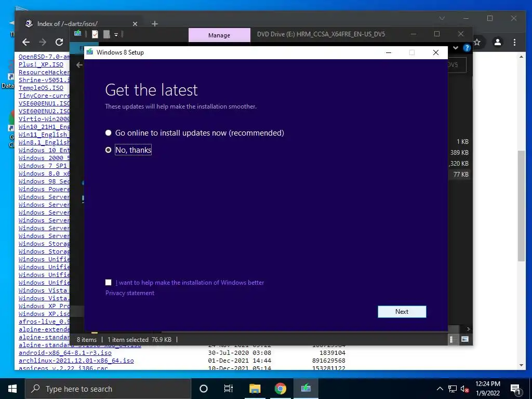The width and height of the screenshot is (532, 399).
Task: Open Chrome's tab search chevron
Action: pos(442,18)
